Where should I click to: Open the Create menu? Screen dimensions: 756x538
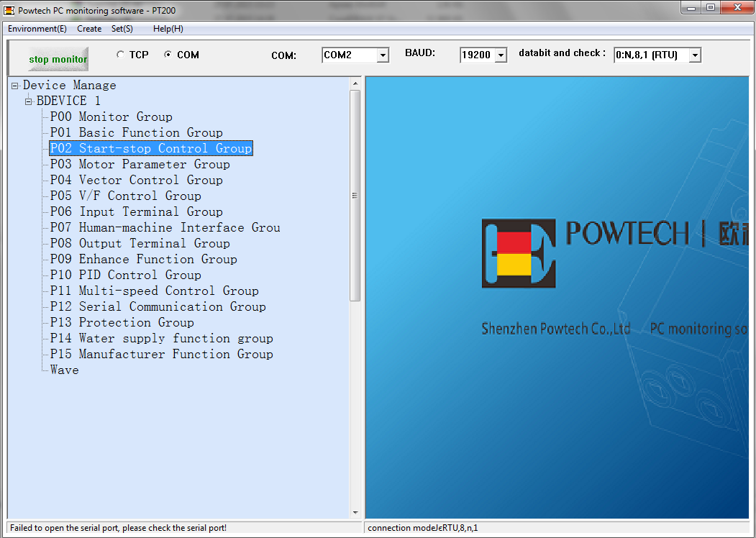tap(89, 29)
